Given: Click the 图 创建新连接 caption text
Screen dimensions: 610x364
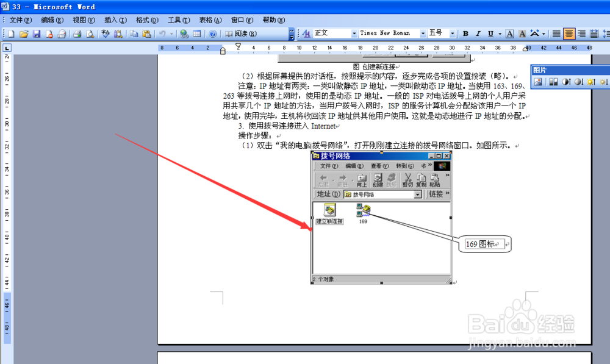Looking at the screenshot, I should [374, 67].
